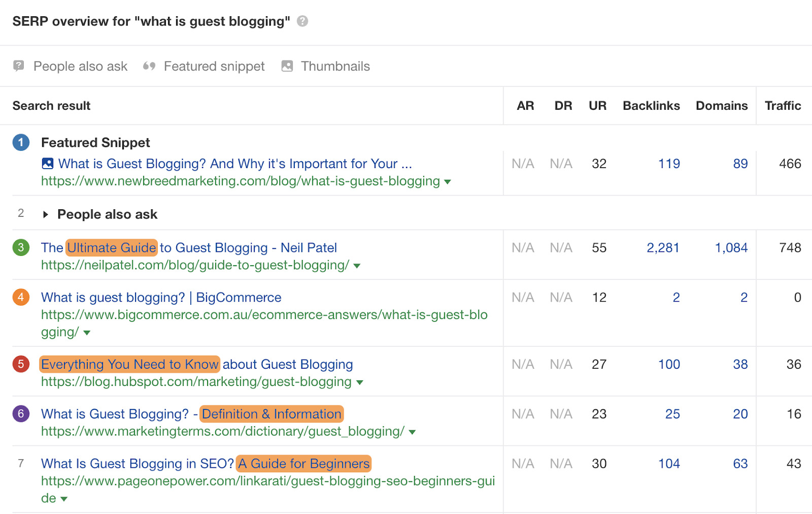The width and height of the screenshot is (812, 514).
Task: Open the caret next to the newbreedmarketing.com URL
Action: (x=448, y=181)
